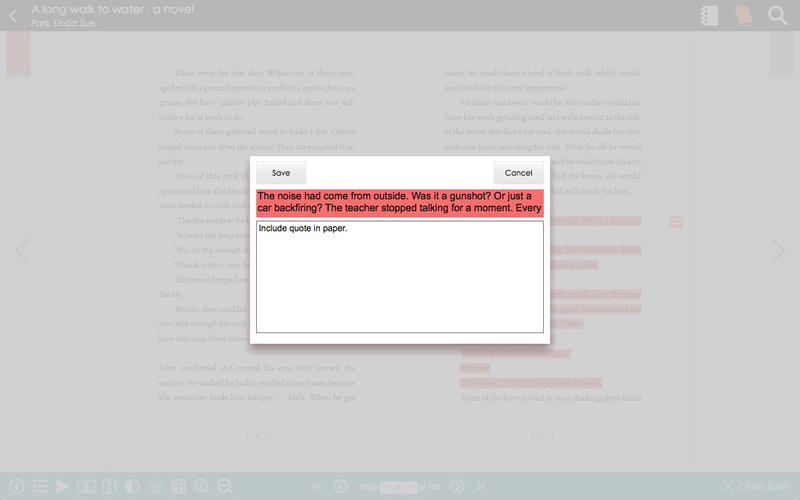800x500 pixels.
Task: Toggle contrast mode icon
Action: tap(133, 486)
